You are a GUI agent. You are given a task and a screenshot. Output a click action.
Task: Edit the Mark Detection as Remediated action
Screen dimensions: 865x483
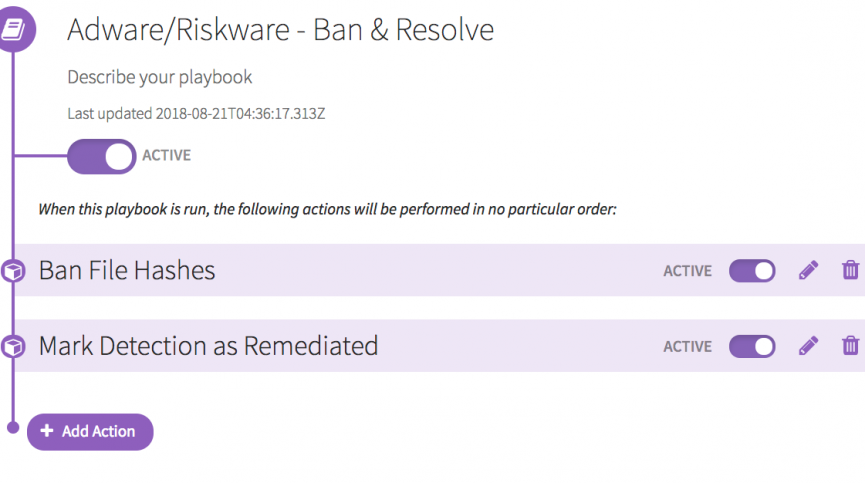[808, 346]
